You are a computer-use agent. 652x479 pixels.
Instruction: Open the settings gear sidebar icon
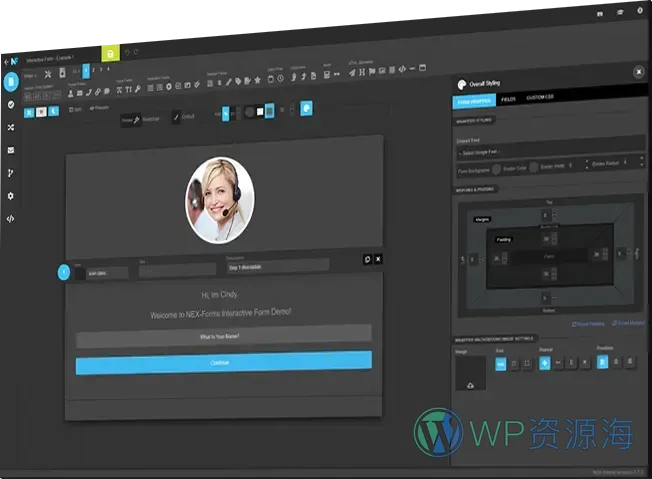pos(10,195)
